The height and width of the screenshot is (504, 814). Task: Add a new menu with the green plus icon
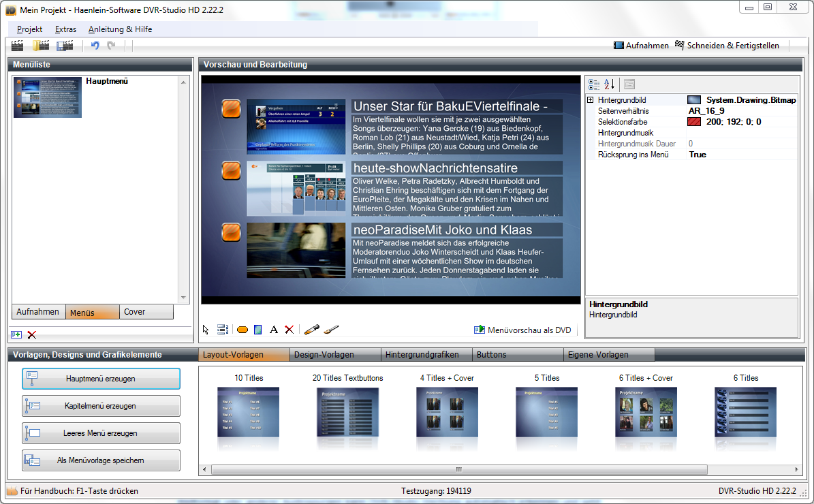point(16,335)
